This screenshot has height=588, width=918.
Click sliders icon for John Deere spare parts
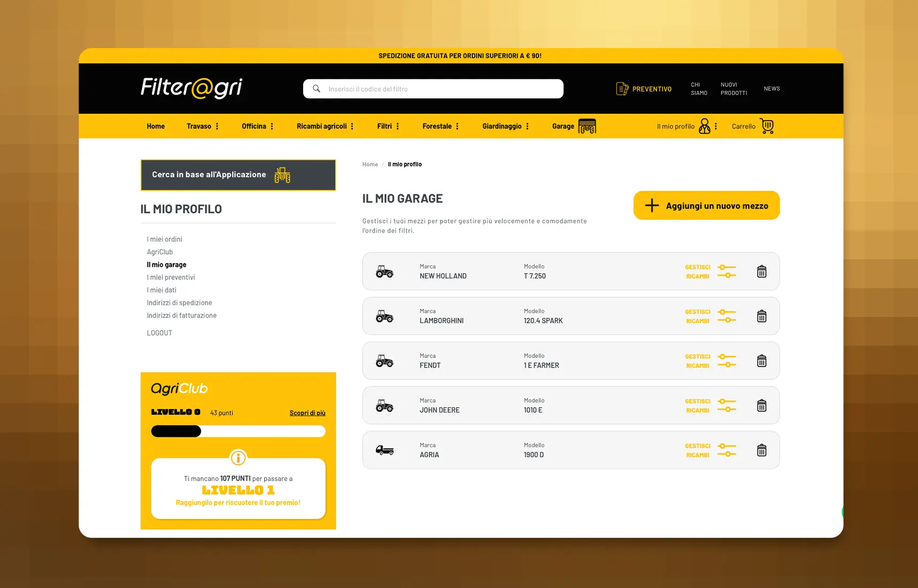click(x=727, y=406)
